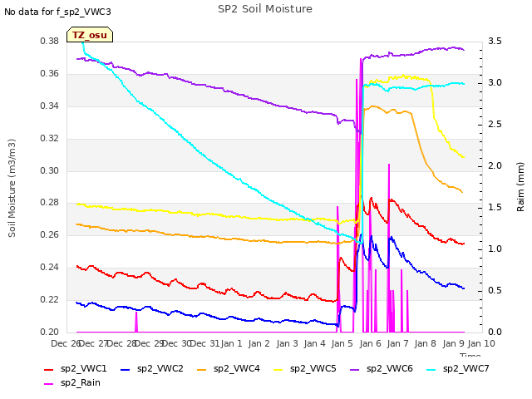The height and width of the screenshot is (399, 532).
Task: Click the sp2_Rain legend entry
Action: tap(72, 382)
